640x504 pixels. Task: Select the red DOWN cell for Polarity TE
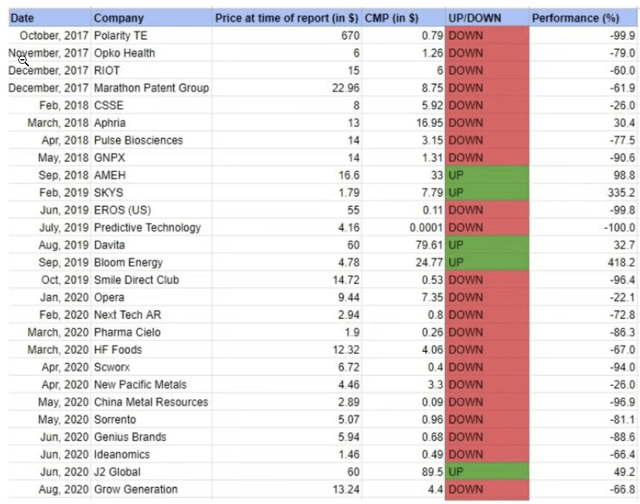tap(487, 36)
